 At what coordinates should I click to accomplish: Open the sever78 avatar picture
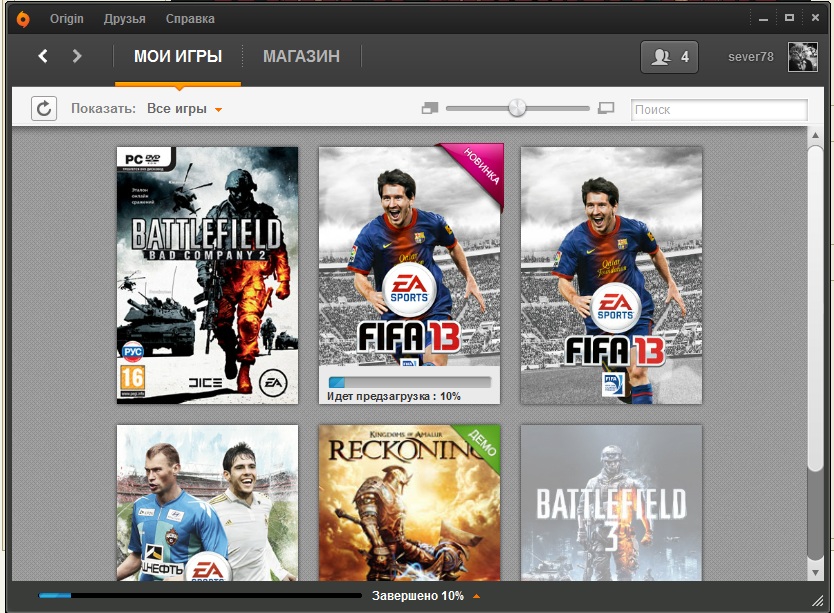[803, 57]
